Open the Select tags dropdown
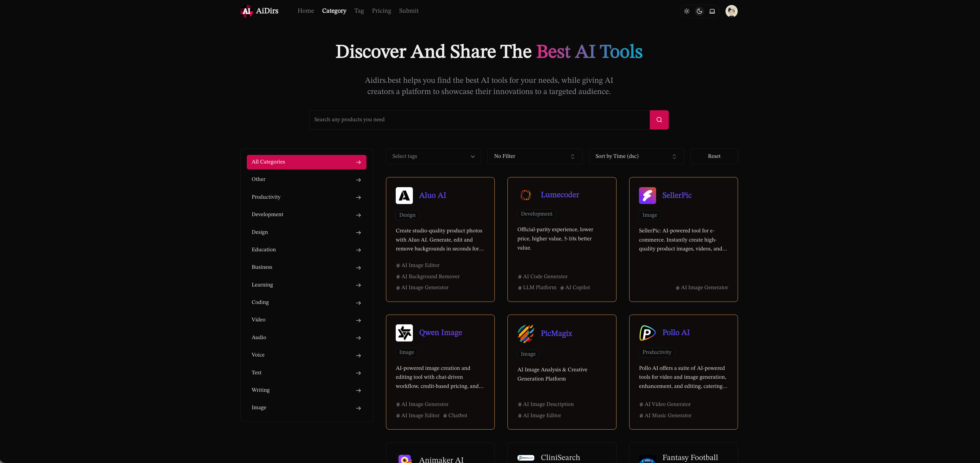The image size is (980, 463). [x=433, y=156]
